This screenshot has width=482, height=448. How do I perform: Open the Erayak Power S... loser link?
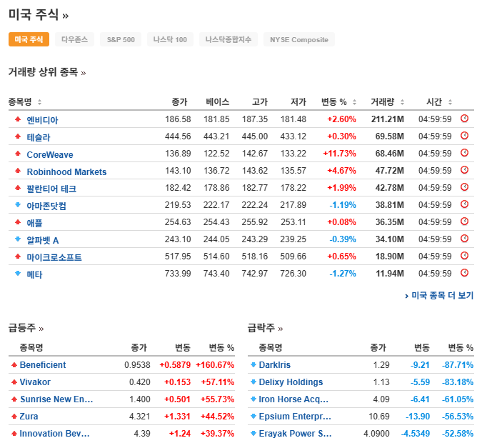point(295,434)
